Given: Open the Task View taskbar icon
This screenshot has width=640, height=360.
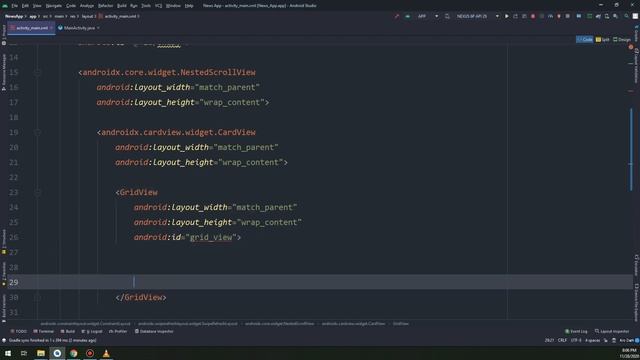Looking at the screenshot, I should coord(24,353).
